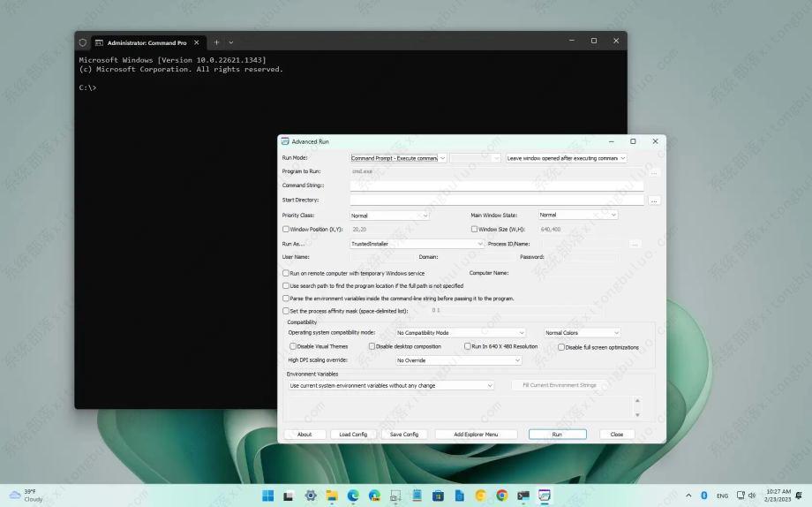The width and height of the screenshot is (812, 507).
Task: Enable the Window Position (X,Y) checkbox
Action: [x=285, y=229]
